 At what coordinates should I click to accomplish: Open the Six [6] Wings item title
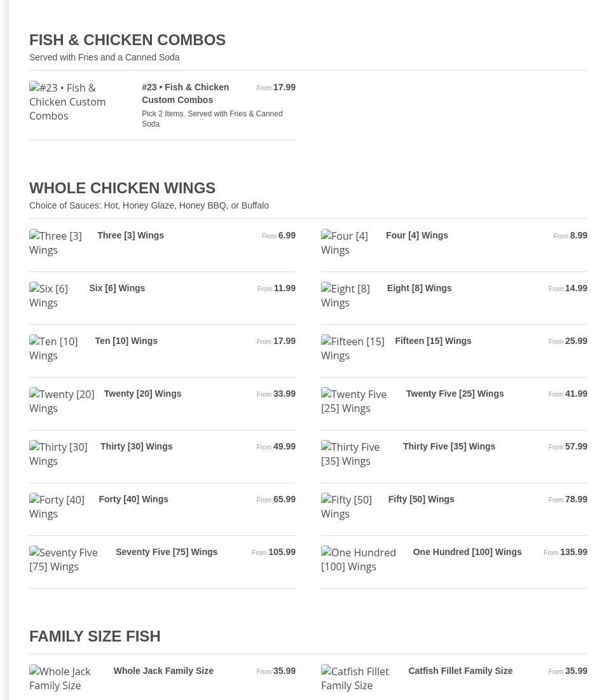coord(117,289)
